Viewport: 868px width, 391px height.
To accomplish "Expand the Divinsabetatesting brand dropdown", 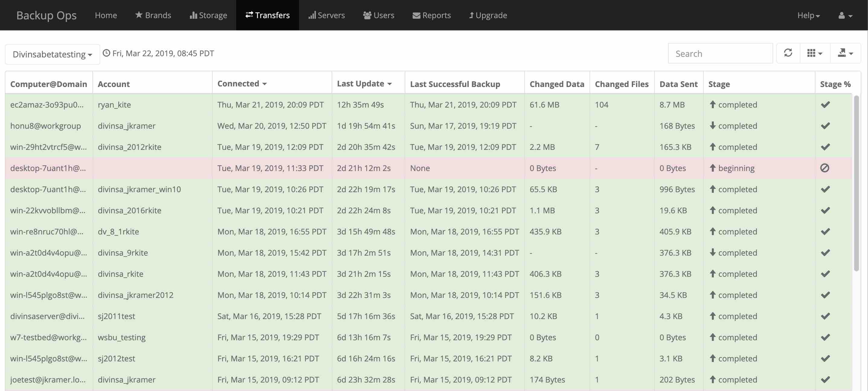I will click(x=52, y=54).
